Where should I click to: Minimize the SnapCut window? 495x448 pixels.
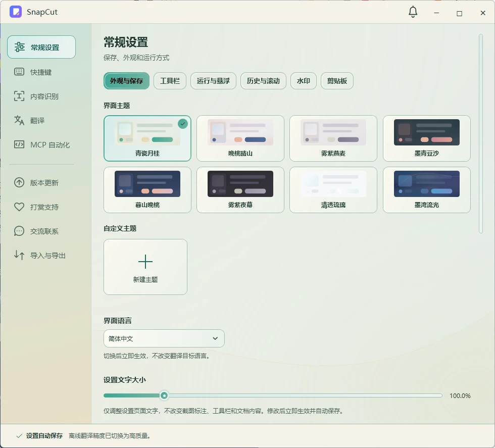(x=436, y=13)
